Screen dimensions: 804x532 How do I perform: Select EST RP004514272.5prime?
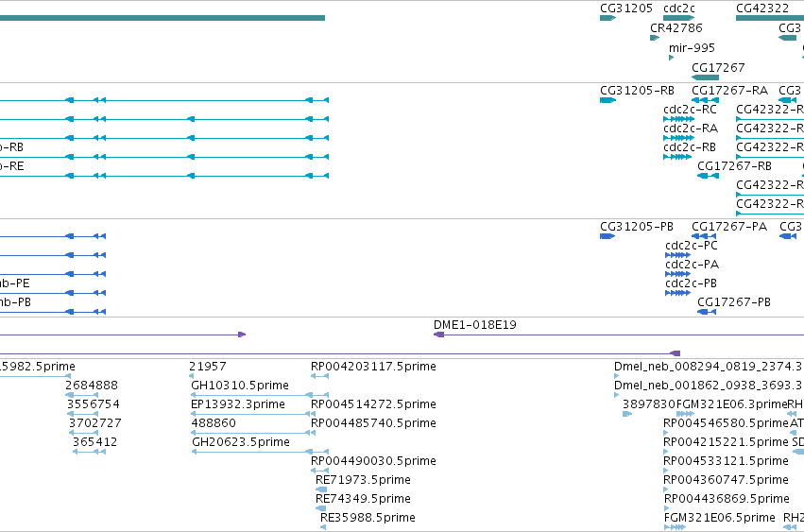pos(373,404)
